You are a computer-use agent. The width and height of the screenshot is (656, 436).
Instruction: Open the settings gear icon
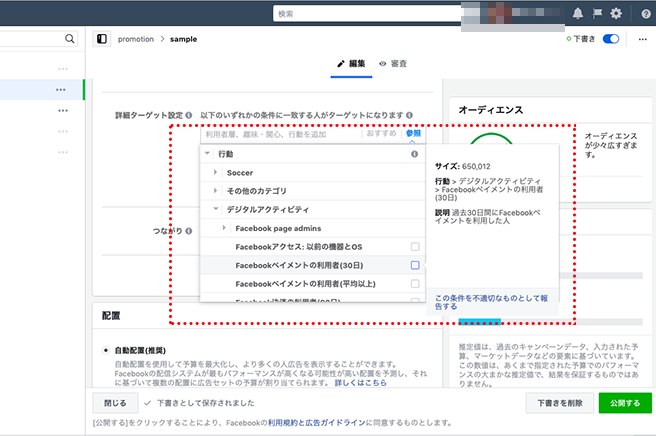[x=616, y=13]
